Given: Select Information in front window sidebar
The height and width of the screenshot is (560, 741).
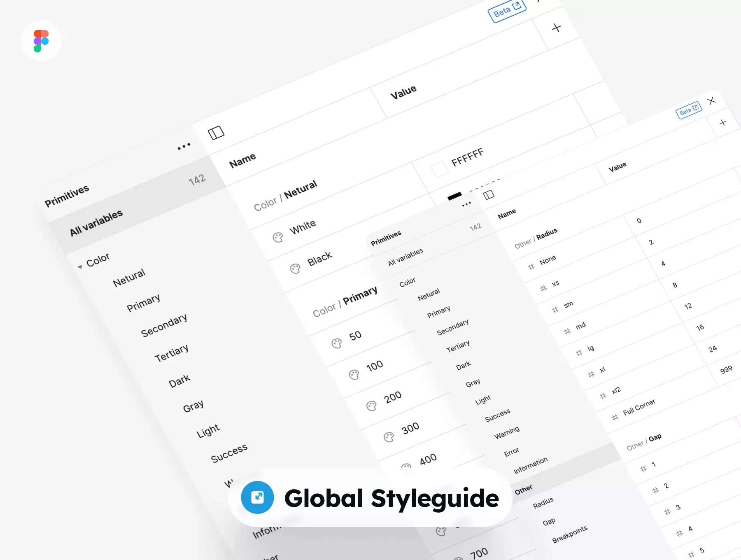Looking at the screenshot, I should click(531, 465).
